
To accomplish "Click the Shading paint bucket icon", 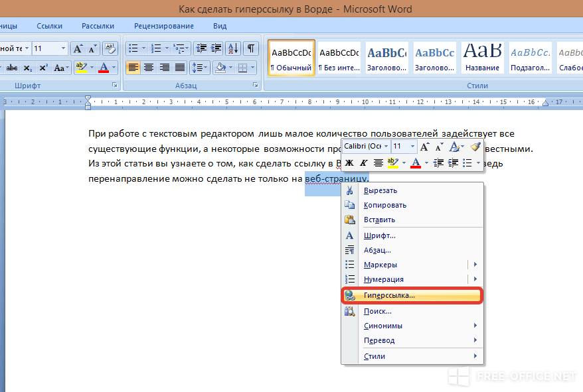I will click(x=220, y=68).
